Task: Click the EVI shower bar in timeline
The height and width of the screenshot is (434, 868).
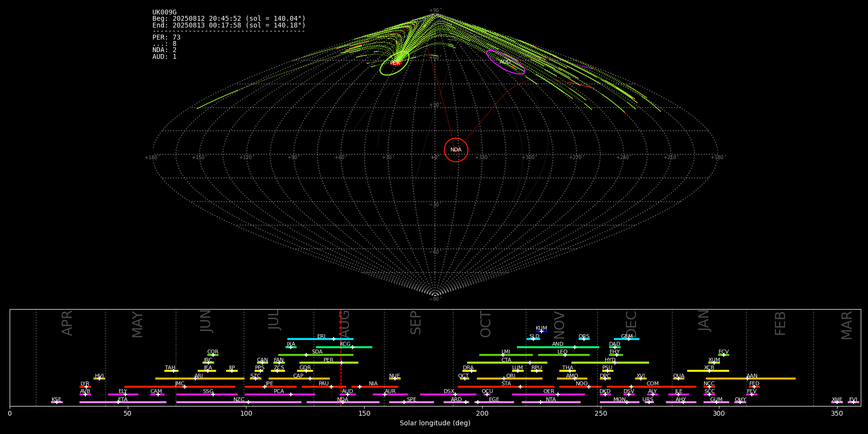Action: coord(853,402)
